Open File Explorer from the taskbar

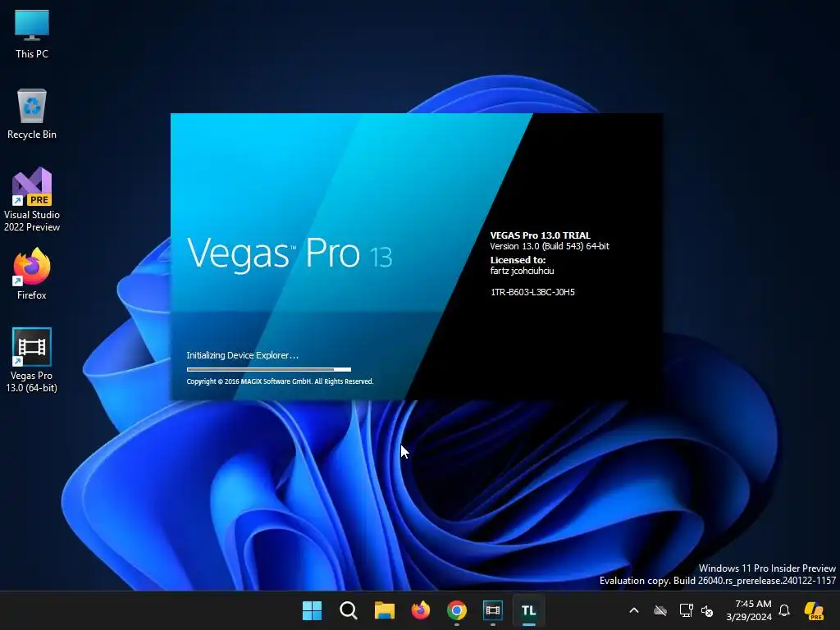click(384, 610)
